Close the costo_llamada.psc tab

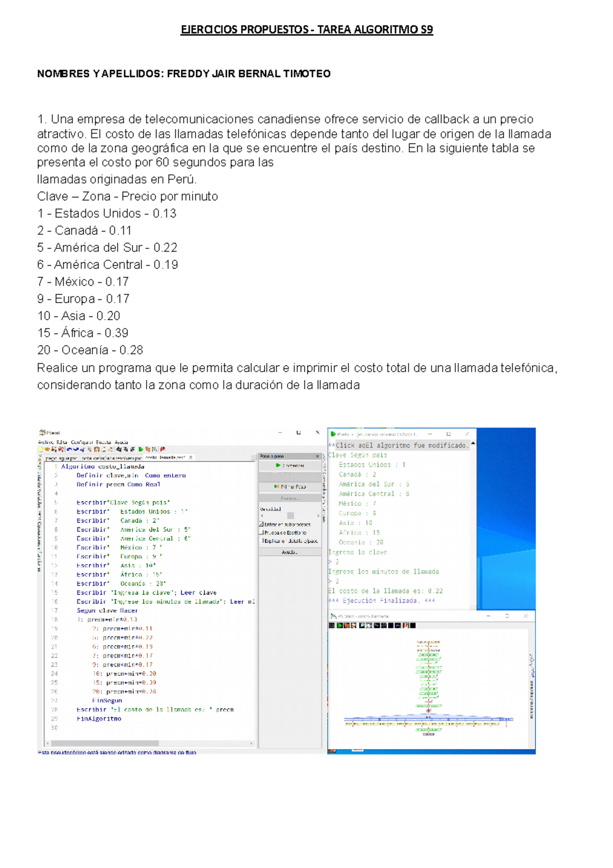[x=191, y=458]
